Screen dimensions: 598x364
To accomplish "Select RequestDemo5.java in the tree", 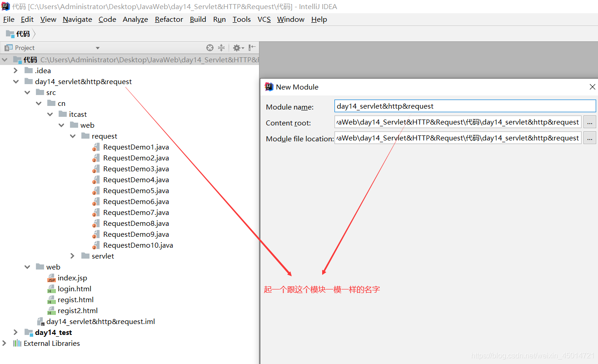I will point(136,191).
